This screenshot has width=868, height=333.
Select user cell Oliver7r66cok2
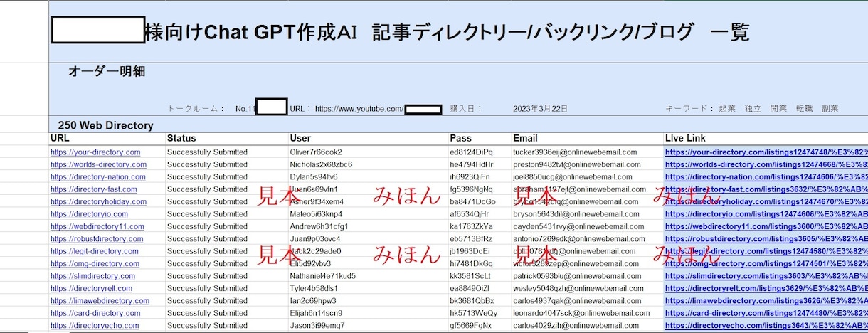coord(316,152)
